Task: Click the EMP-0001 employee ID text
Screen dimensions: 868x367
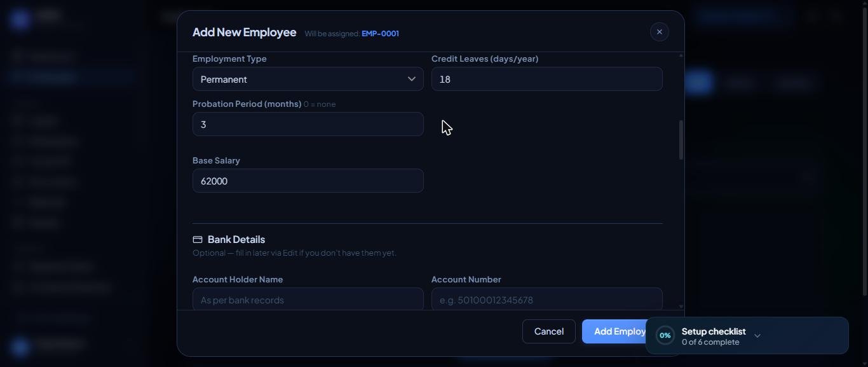Action: tap(380, 34)
